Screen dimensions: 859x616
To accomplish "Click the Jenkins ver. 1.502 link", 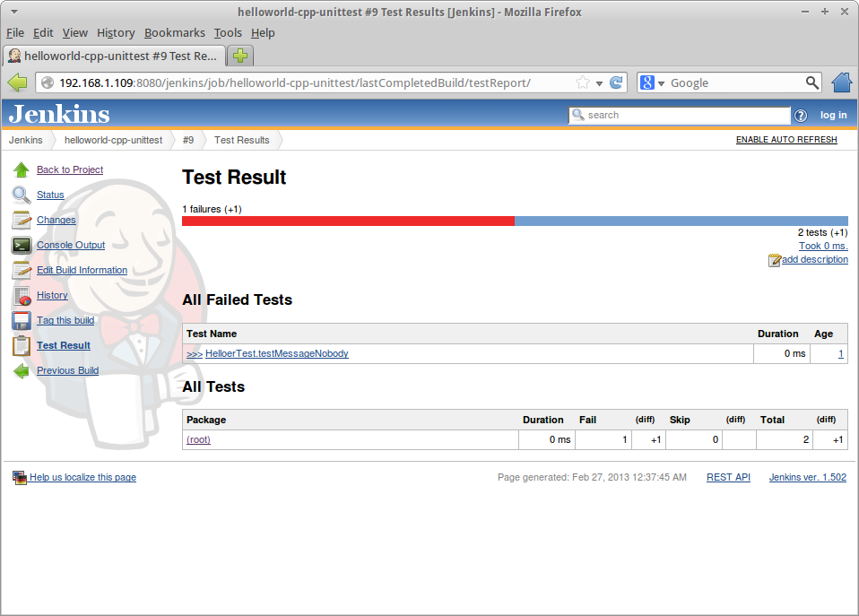I will tap(808, 477).
